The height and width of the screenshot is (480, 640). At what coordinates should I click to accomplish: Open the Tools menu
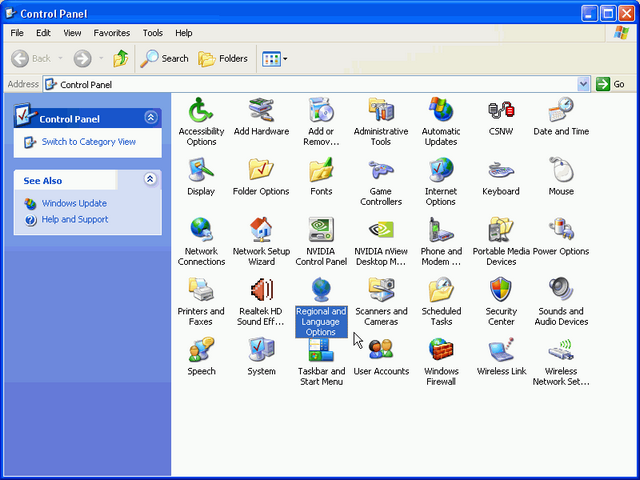pos(152,33)
